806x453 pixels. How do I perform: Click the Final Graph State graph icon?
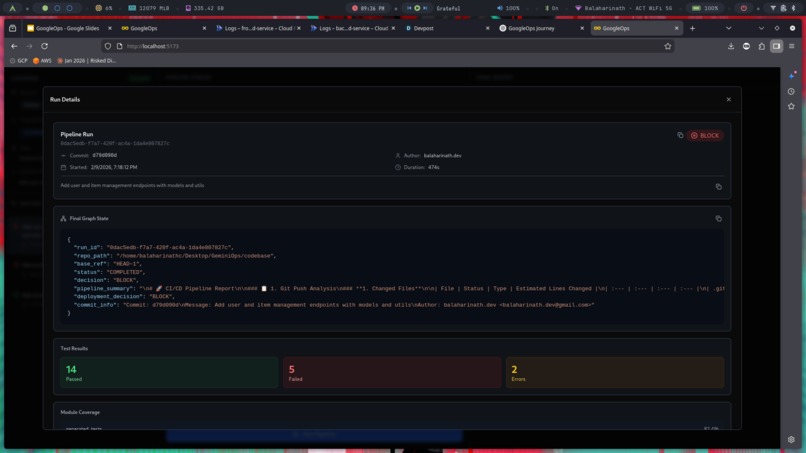coord(63,219)
